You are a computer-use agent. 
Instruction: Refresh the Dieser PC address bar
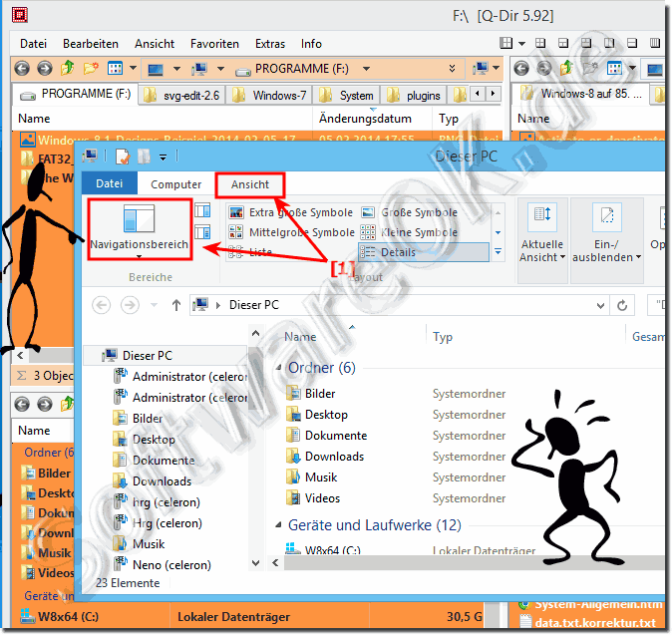(x=622, y=305)
